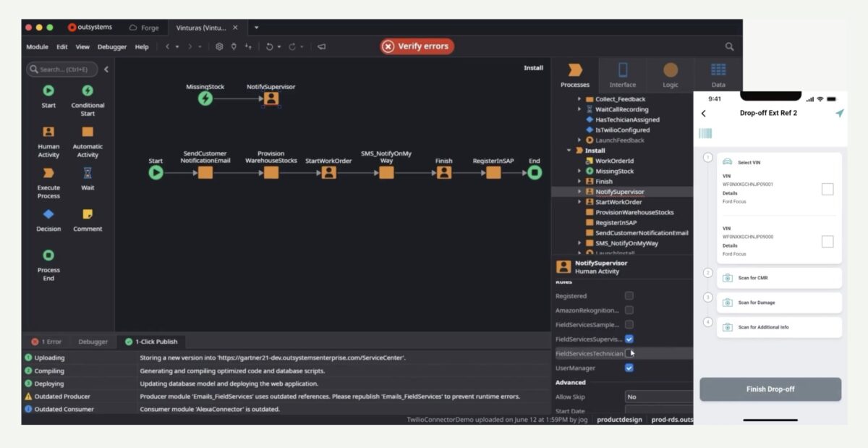Select the Comment tool in toolbox
This screenshot has height=448, width=868.
(x=88, y=214)
